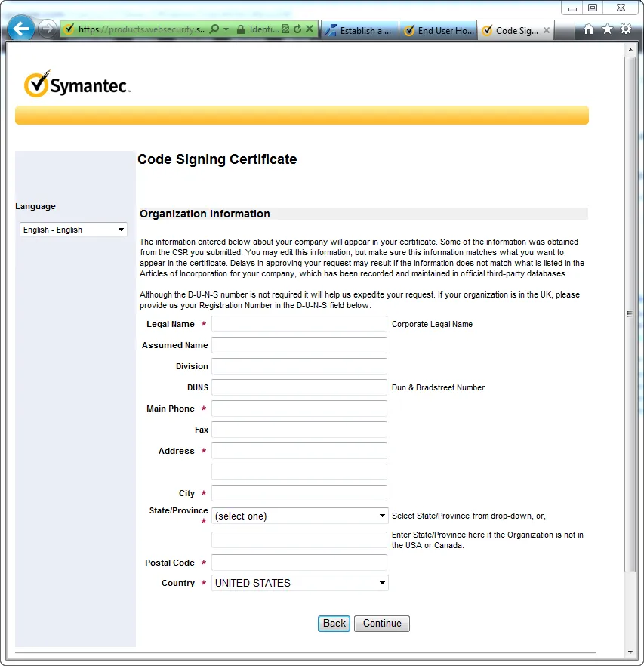Open Favorites with the star icon
644x666 pixels.
608,29
